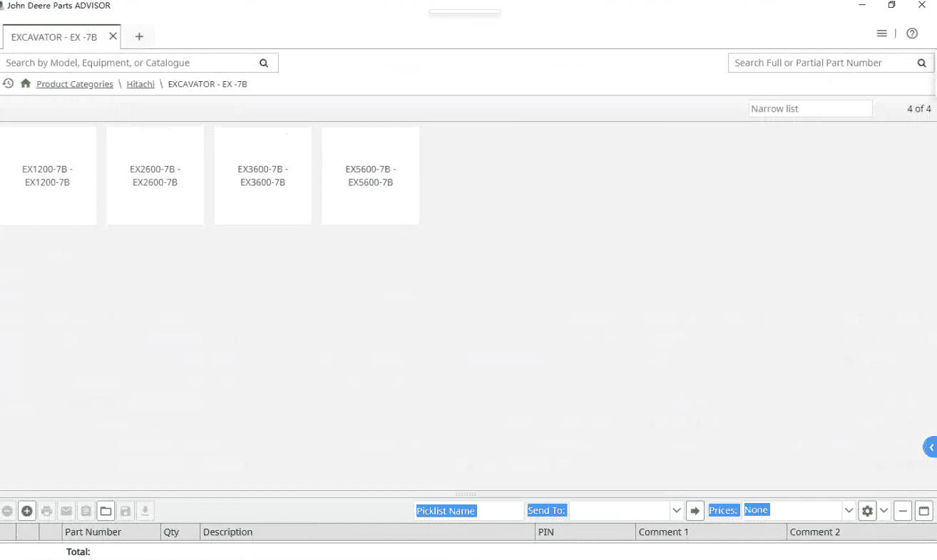The height and width of the screenshot is (560, 937).
Task: Click the 4 of 4 results count
Action: (x=918, y=108)
